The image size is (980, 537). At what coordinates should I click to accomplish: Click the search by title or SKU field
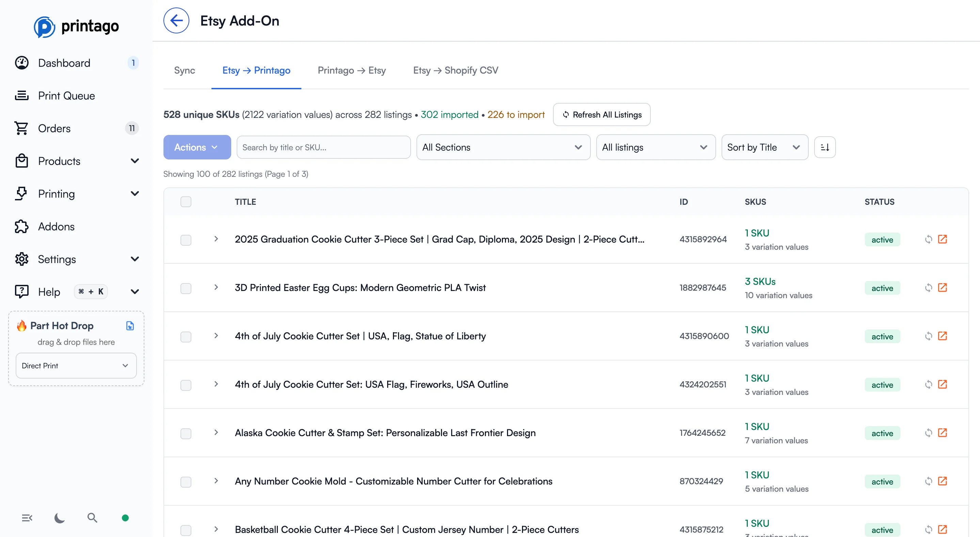point(323,147)
